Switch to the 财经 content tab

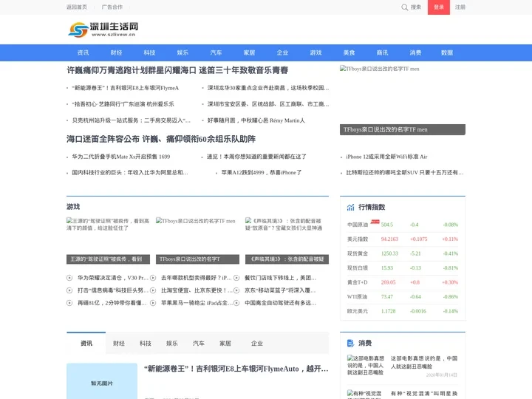pos(119,344)
